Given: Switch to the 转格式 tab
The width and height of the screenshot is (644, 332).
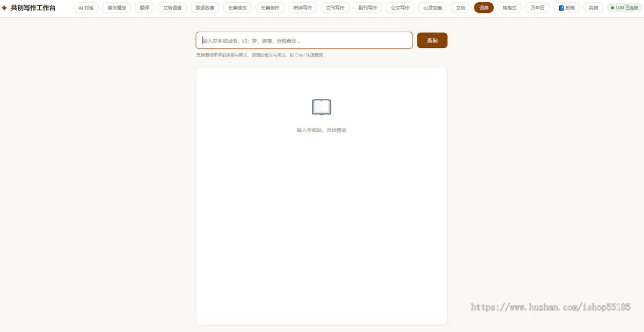Looking at the screenshot, I should [509, 8].
